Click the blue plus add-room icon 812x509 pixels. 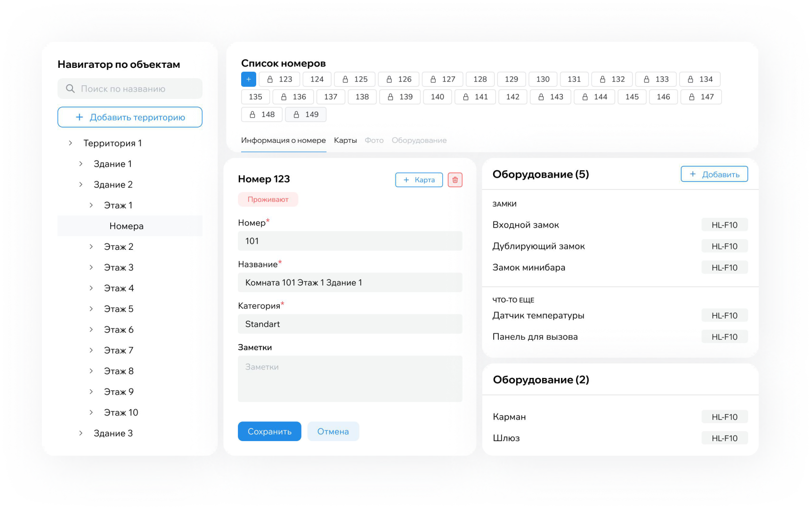pyautogui.click(x=248, y=79)
